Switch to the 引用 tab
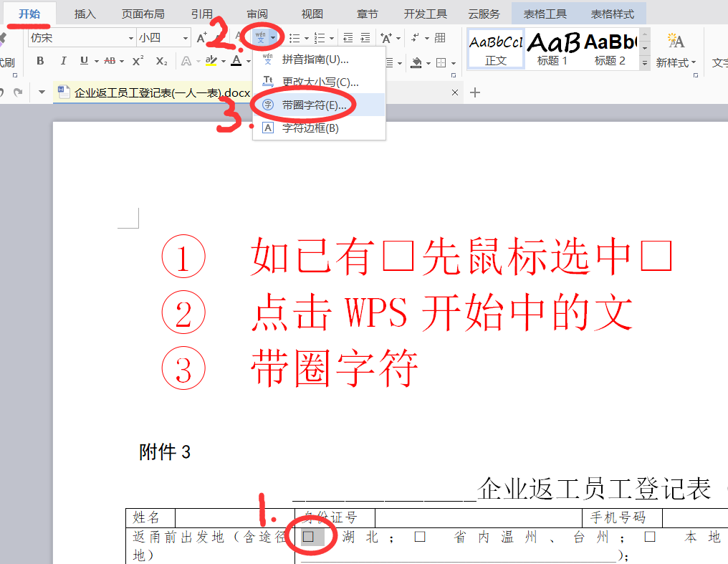The width and height of the screenshot is (728, 564). coord(202,14)
